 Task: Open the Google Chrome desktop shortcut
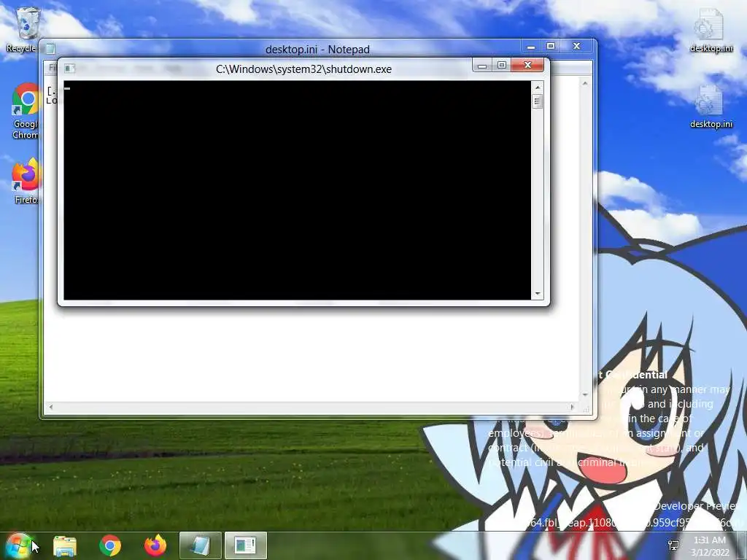[x=26, y=111]
